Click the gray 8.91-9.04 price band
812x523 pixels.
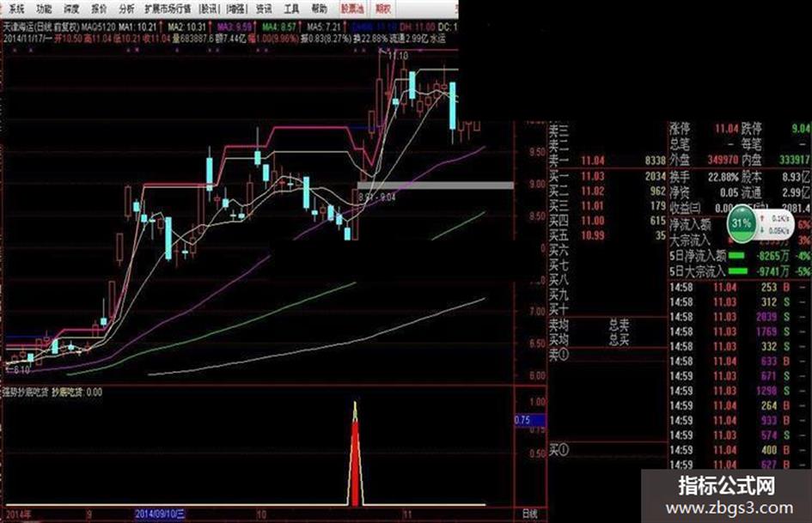coord(436,185)
